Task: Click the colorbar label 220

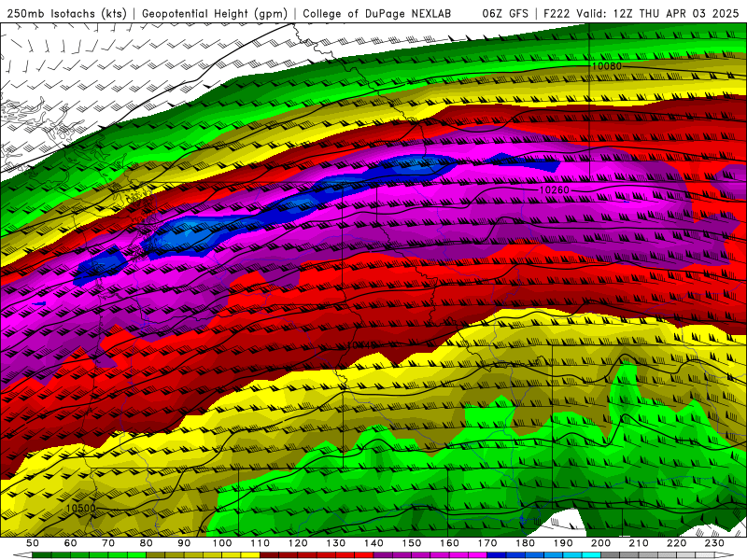Action: [x=677, y=543]
